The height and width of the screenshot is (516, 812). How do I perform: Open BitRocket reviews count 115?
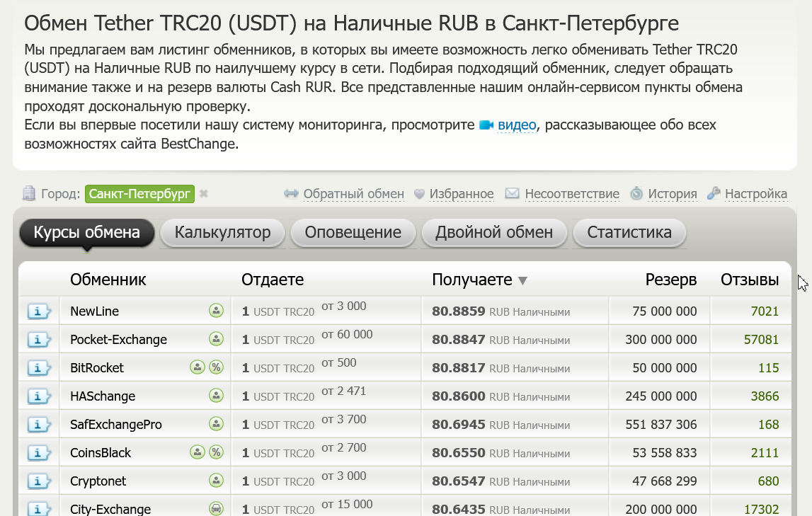click(769, 368)
